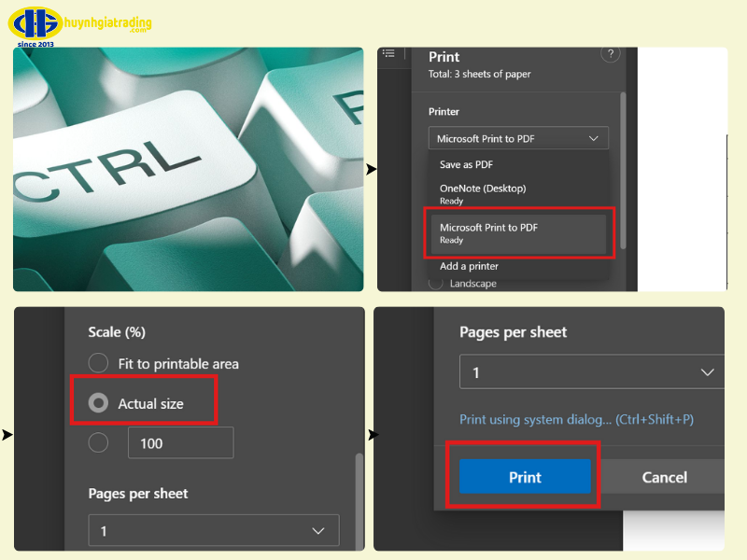Click Add a printer option
The height and width of the screenshot is (560, 747).
point(467,266)
